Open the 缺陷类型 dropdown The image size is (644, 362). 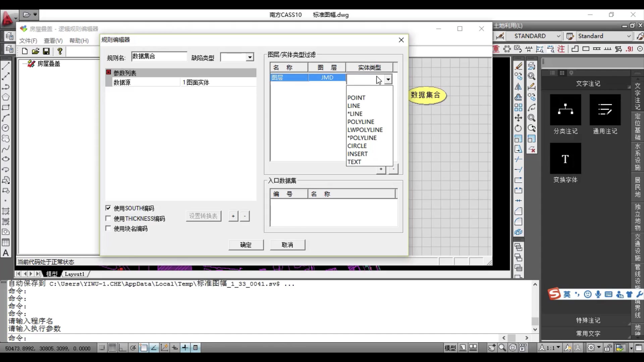tap(250, 57)
